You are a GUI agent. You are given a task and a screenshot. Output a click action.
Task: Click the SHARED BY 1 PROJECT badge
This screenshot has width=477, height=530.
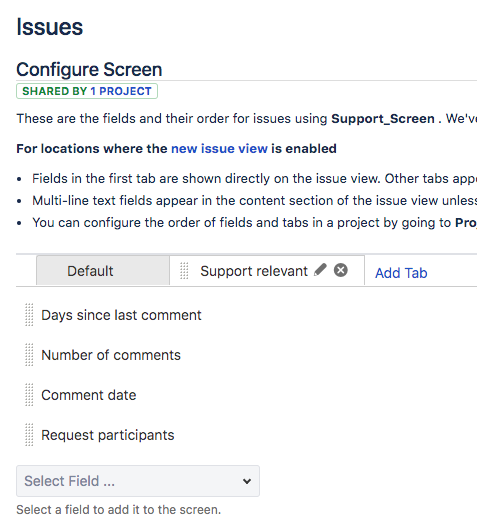pos(87,91)
